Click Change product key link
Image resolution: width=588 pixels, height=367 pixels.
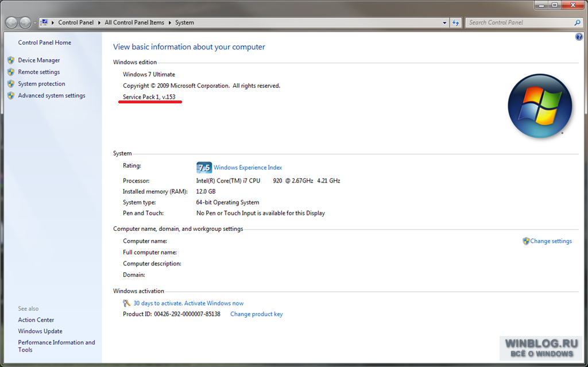tap(257, 314)
